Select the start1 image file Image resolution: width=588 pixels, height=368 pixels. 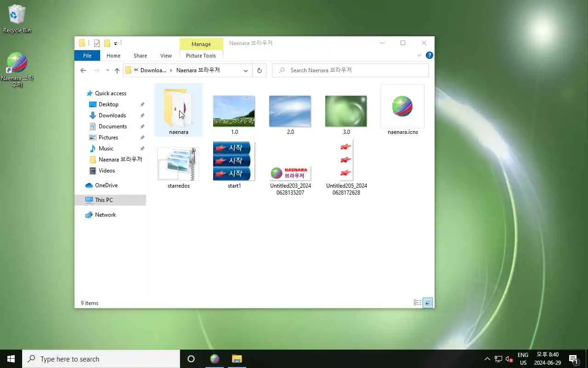pos(234,161)
